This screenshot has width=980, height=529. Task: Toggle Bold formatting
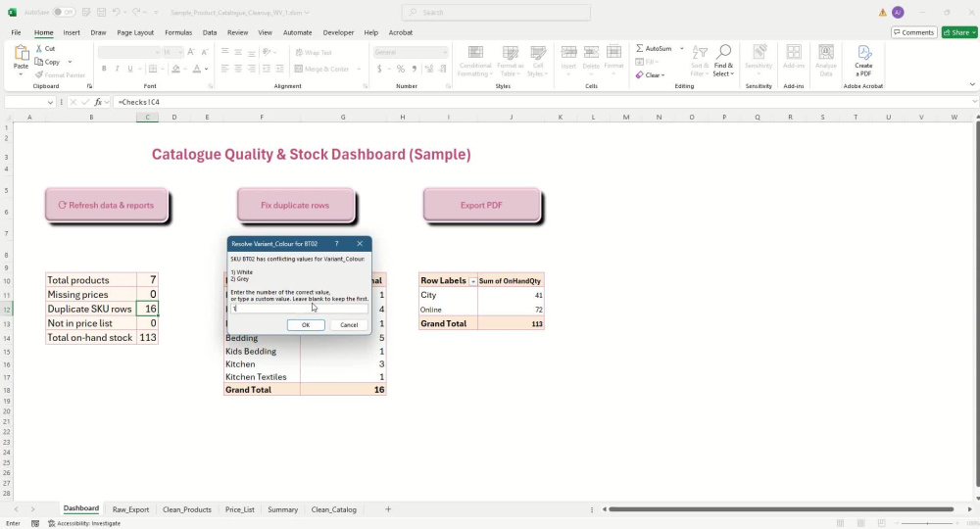point(104,69)
